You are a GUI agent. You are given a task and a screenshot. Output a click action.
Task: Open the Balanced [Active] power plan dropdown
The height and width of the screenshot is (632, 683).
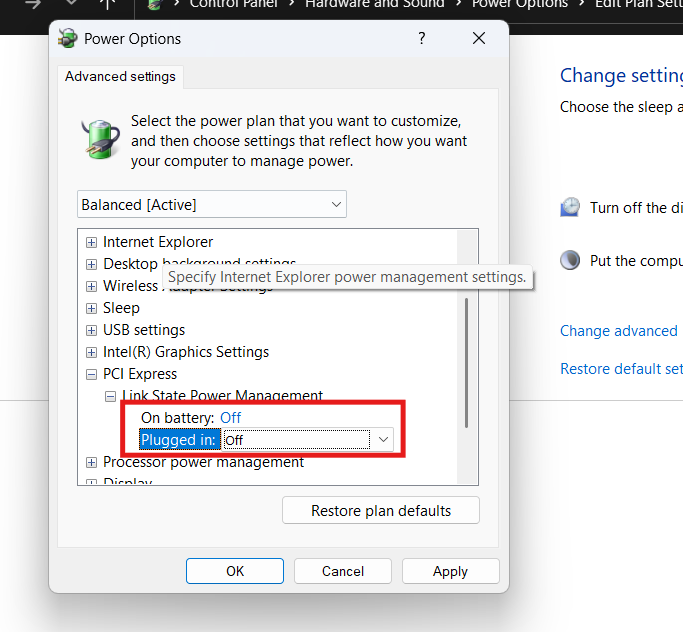point(212,204)
